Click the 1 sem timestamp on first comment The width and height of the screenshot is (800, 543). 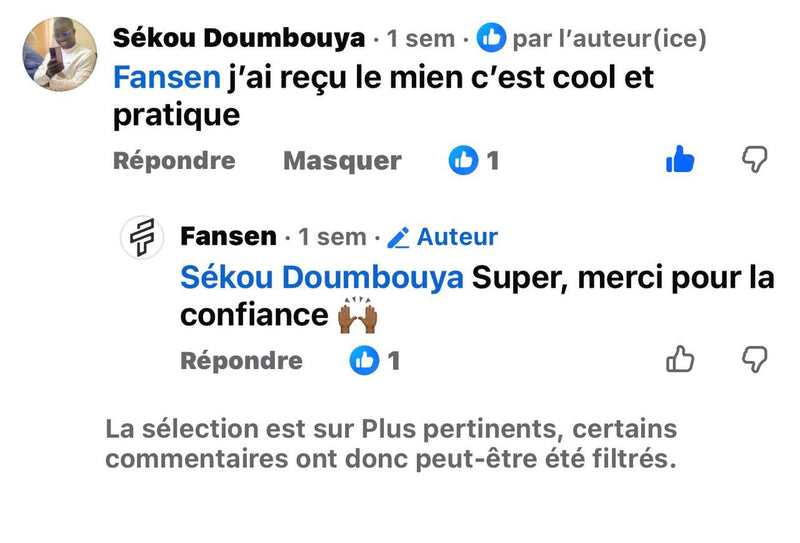pos(420,40)
